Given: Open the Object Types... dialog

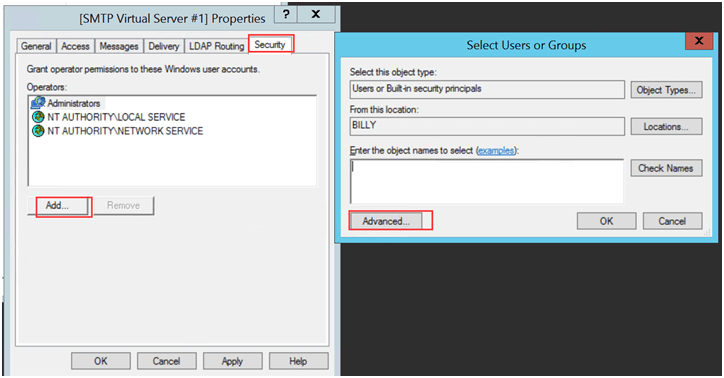Looking at the screenshot, I should [666, 90].
